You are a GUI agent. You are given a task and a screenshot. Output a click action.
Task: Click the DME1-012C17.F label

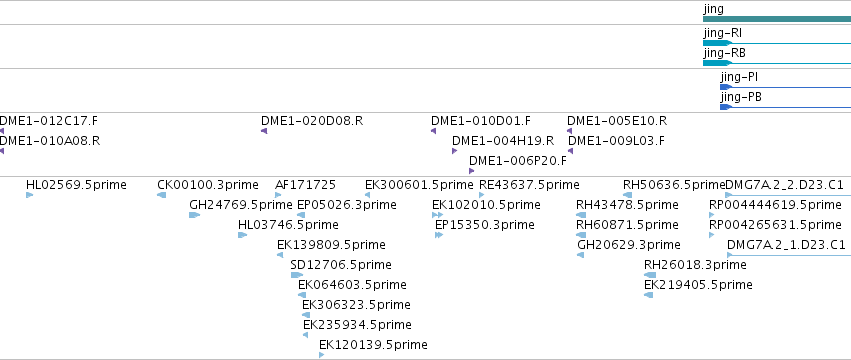[x=49, y=121]
